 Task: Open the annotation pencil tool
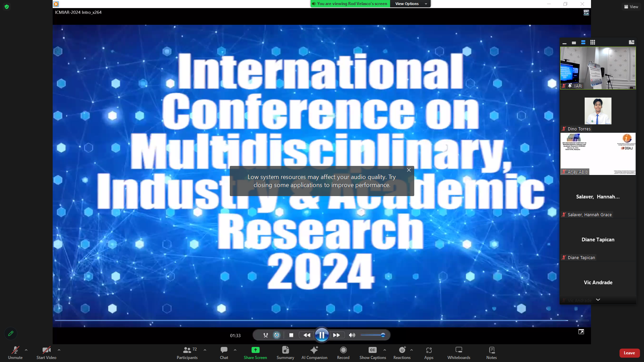point(11,334)
